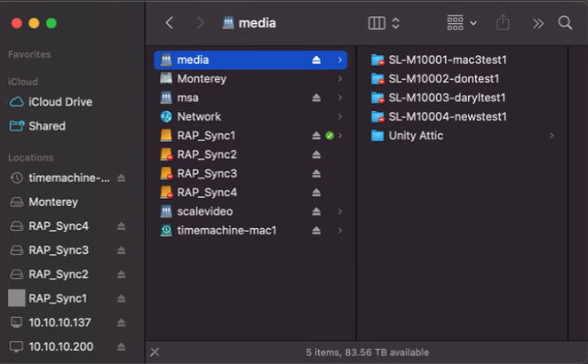This screenshot has width=588, height=364.
Task: Select RAP_Sync3 in the sidebar
Action: (49, 250)
